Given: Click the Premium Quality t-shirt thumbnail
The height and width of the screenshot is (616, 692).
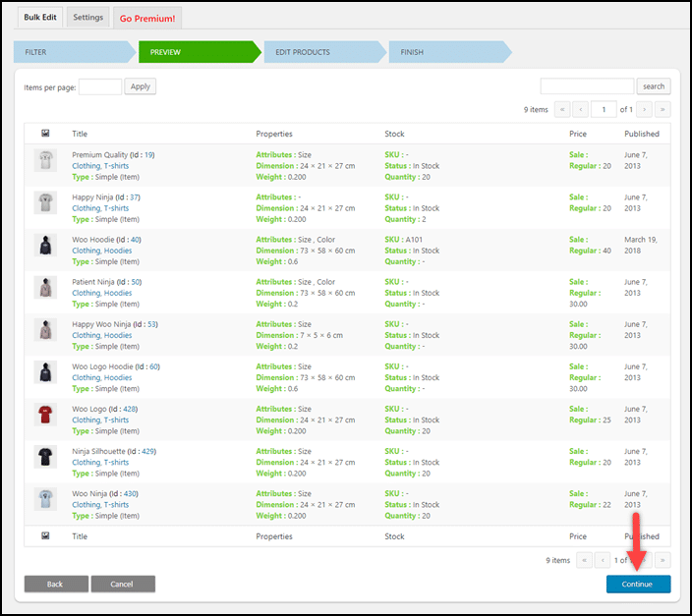Looking at the screenshot, I should point(45,160).
